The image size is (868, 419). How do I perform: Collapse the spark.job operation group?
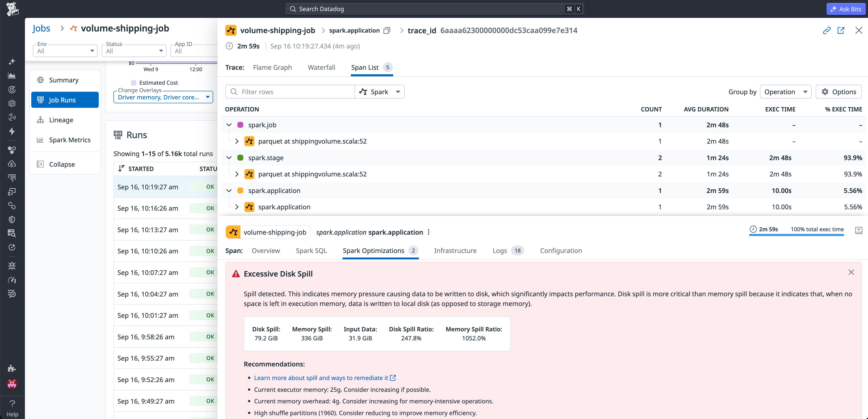point(229,125)
